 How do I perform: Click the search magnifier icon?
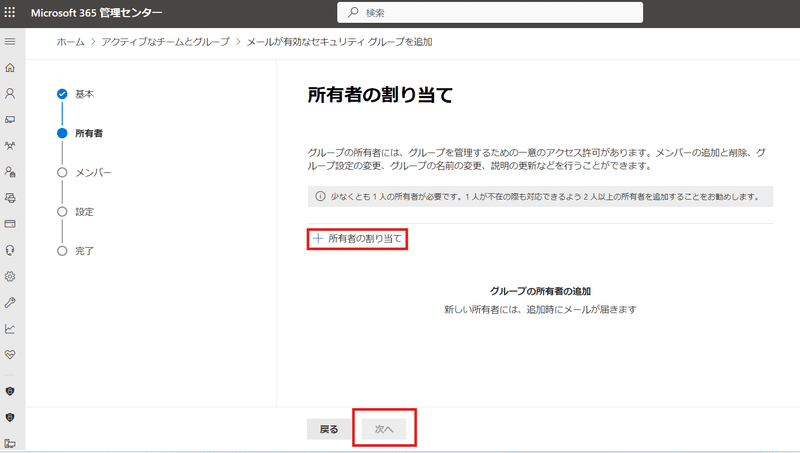[353, 12]
